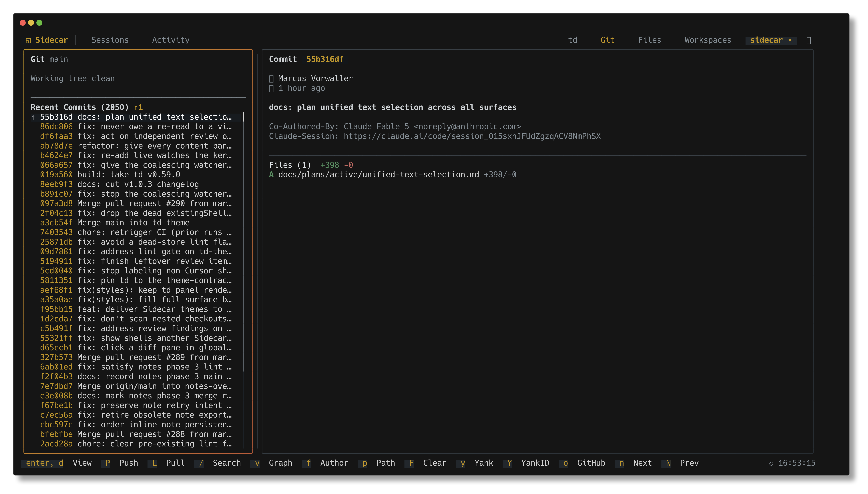Image resolution: width=868 pixels, height=494 pixels.
Task: Click the Push action in footer
Action: [128, 463]
